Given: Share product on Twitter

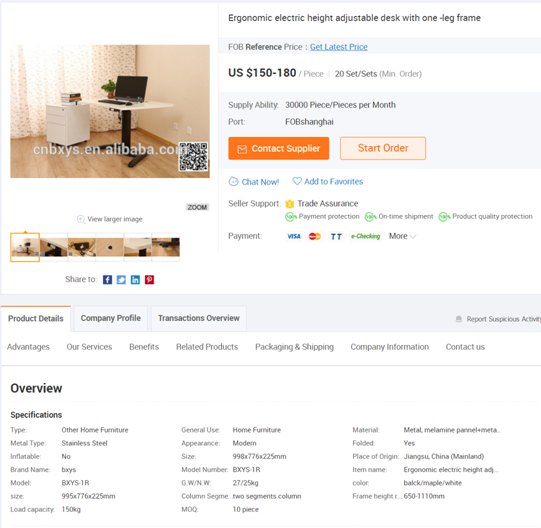Looking at the screenshot, I should [121, 280].
